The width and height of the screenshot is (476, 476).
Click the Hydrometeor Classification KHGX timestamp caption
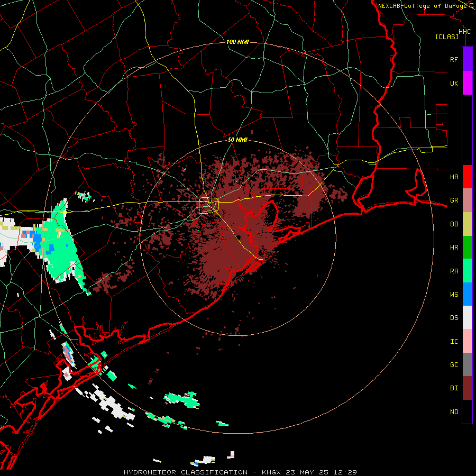pos(240,472)
